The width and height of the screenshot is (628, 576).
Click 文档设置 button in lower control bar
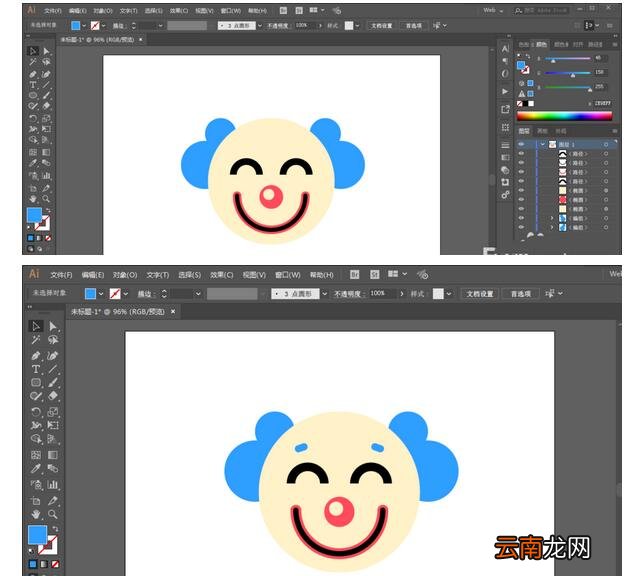pyautogui.click(x=479, y=294)
